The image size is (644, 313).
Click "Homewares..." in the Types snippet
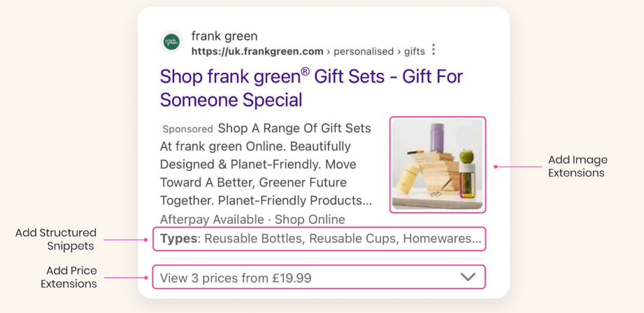pos(442,239)
